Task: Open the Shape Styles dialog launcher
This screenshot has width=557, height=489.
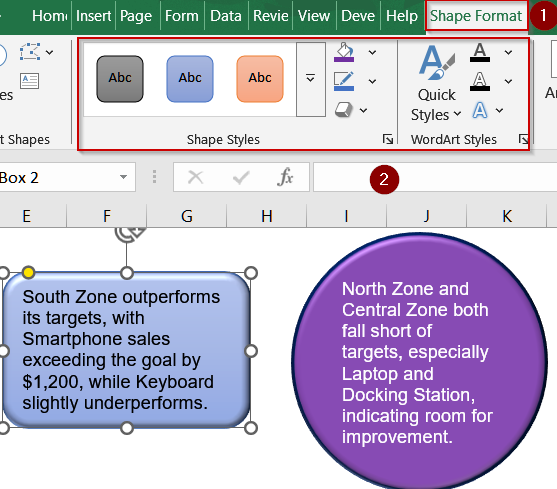Action: [x=388, y=139]
